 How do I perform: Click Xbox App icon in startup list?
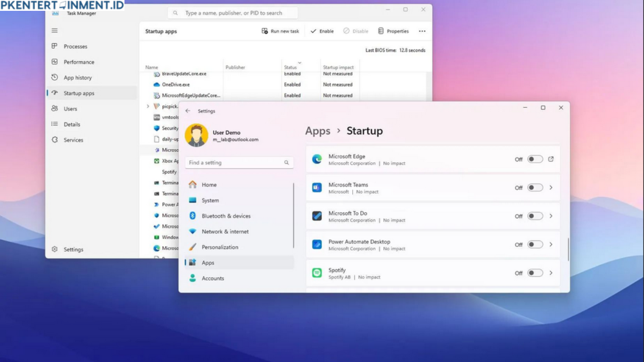[x=157, y=161]
